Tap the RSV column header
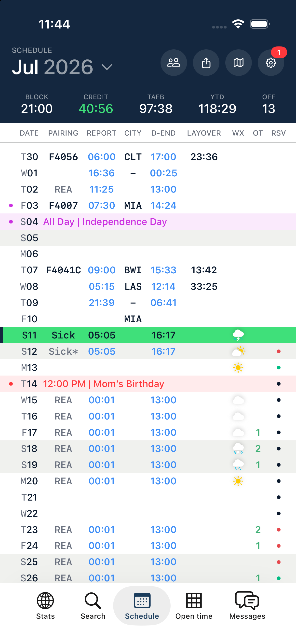This screenshot has height=644, width=296. [x=279, y=133]
